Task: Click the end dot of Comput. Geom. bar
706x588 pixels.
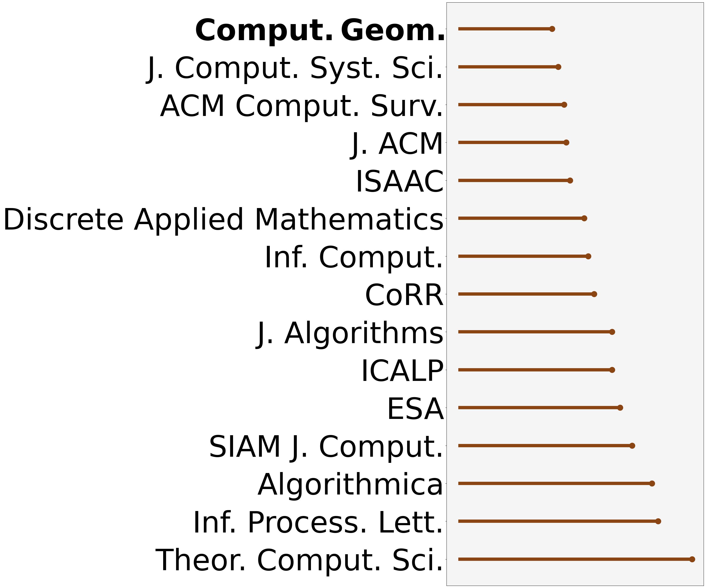Action: [552, 29]
